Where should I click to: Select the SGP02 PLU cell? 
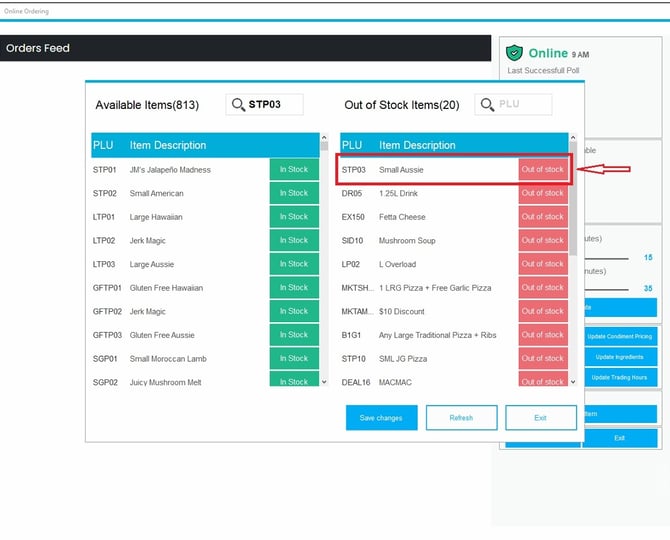click(x=105, y=382)
